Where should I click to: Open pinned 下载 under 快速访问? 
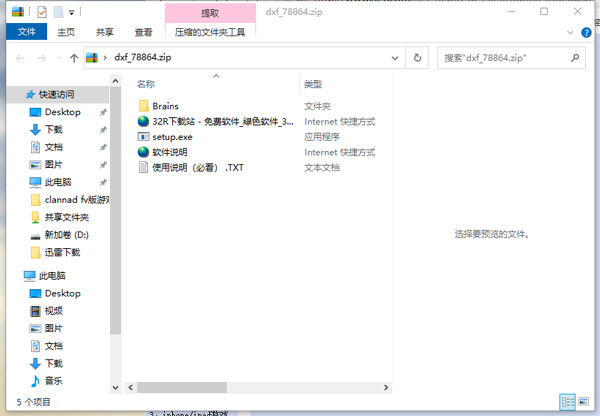click(x=54, y=130)
